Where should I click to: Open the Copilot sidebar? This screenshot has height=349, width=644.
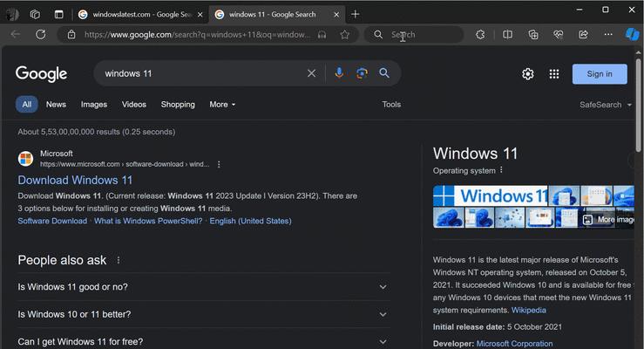tap(633, 35)
